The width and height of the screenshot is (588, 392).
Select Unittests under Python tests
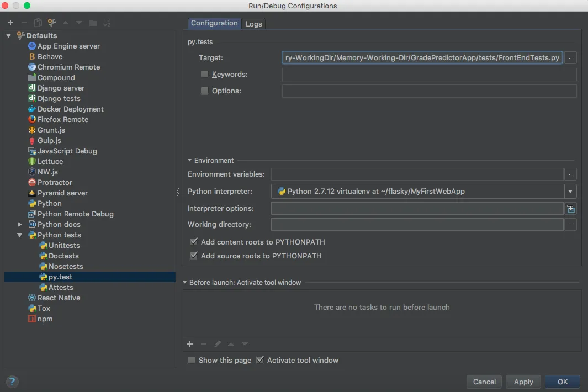64,246
